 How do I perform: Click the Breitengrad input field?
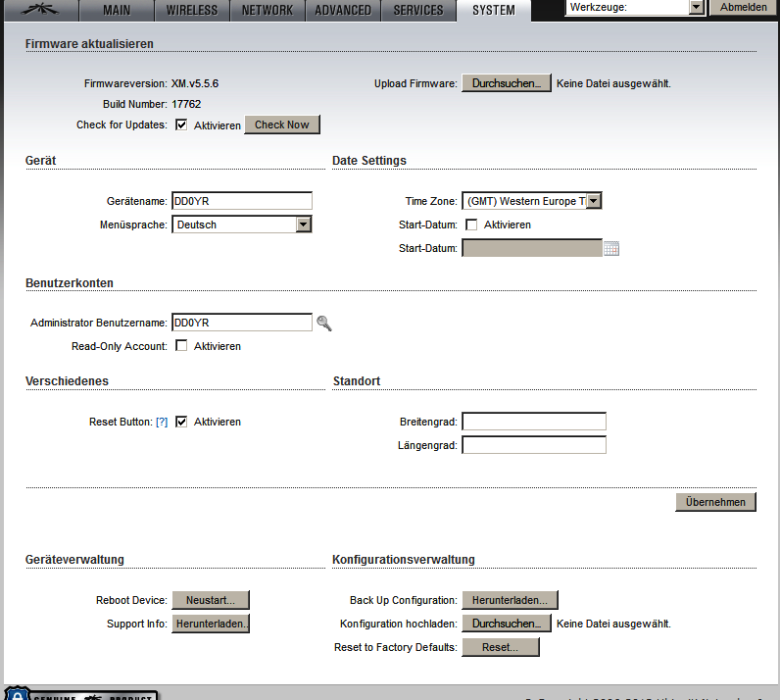534,422
